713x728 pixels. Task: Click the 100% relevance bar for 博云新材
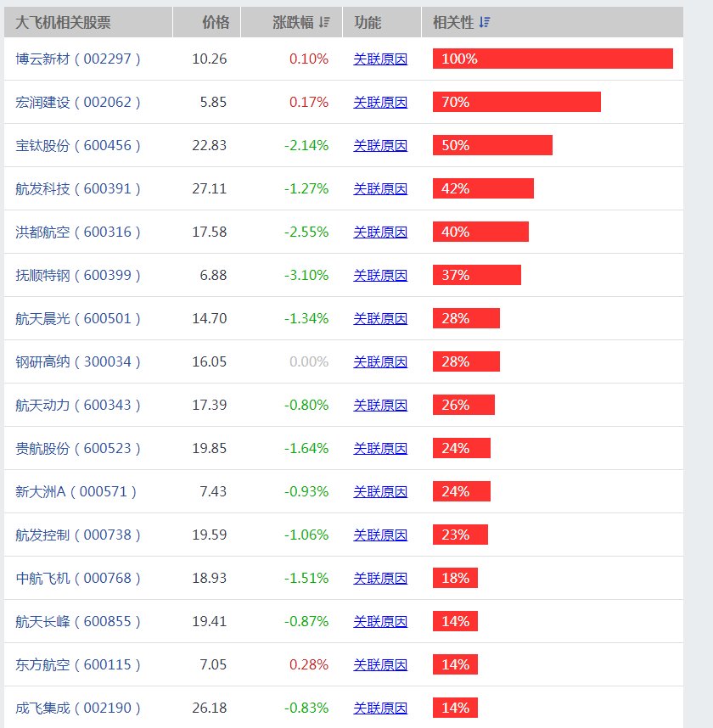point(552,59)
